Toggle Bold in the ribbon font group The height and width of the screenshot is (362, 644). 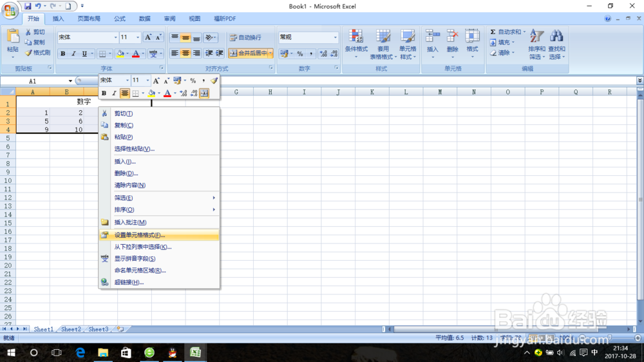click(x=63, y=53)
